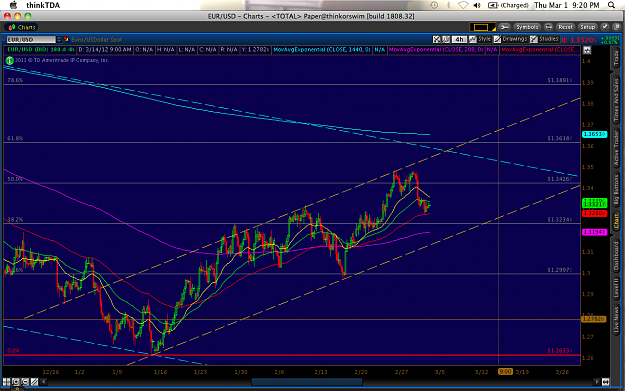The width and height of the screenshot is (625, 391).
Task: Open the Trade sidebar tab
Action: click(616, 59)
